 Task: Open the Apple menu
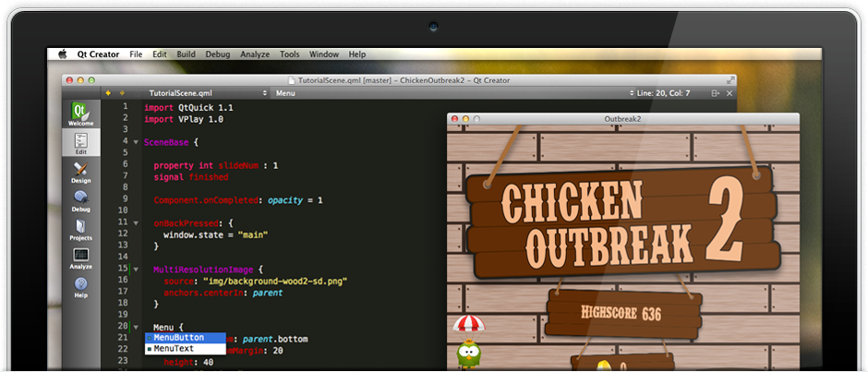coord(63,54)
